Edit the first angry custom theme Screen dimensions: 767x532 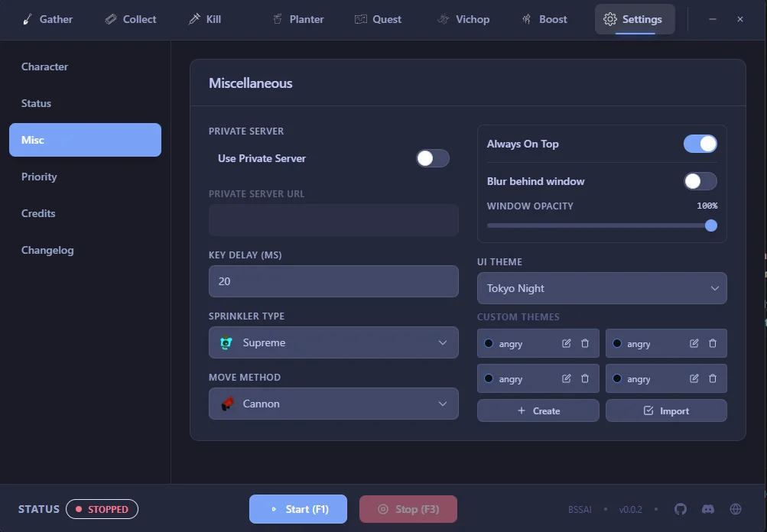pos(567,343)
